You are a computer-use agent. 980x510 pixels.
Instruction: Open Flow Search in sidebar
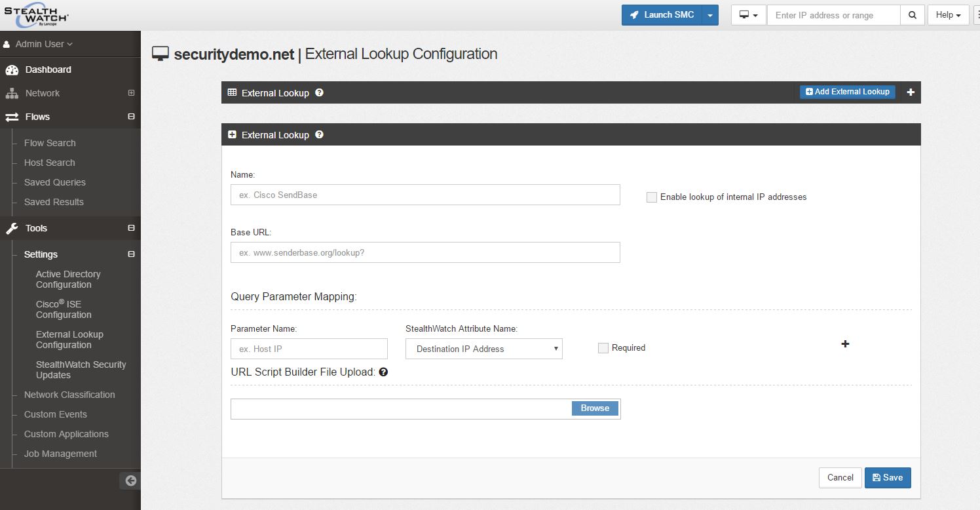pyautogui.click(x=50, y=143)
